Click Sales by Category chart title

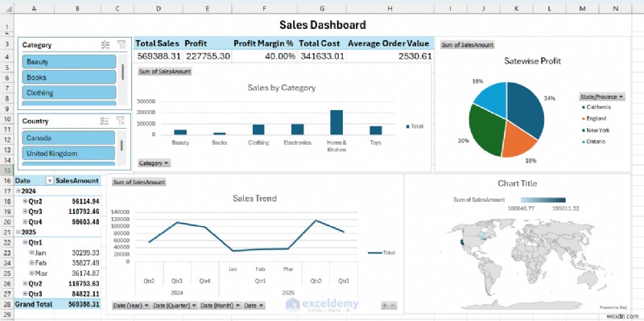(281, 88)
